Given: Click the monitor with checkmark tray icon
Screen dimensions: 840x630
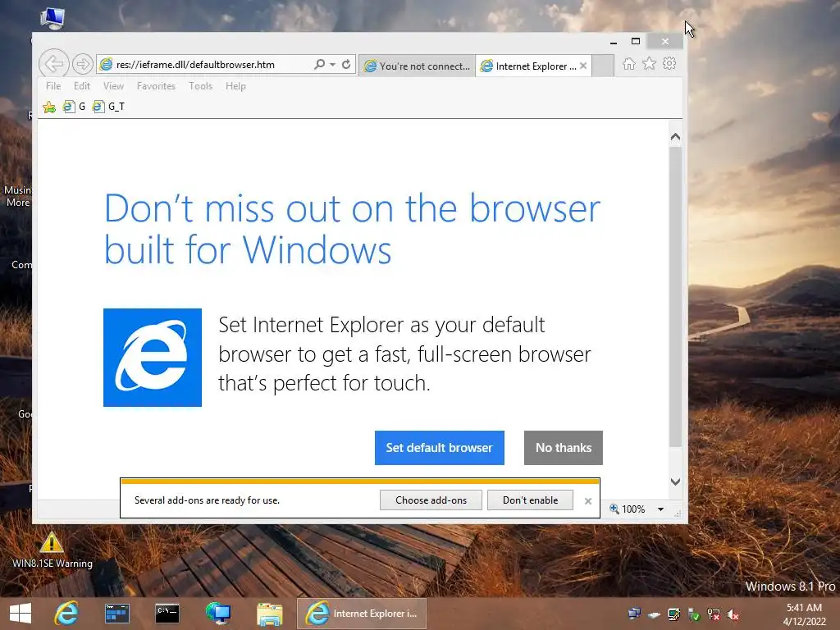Looking at the screenshot, I should click(674, 614).
